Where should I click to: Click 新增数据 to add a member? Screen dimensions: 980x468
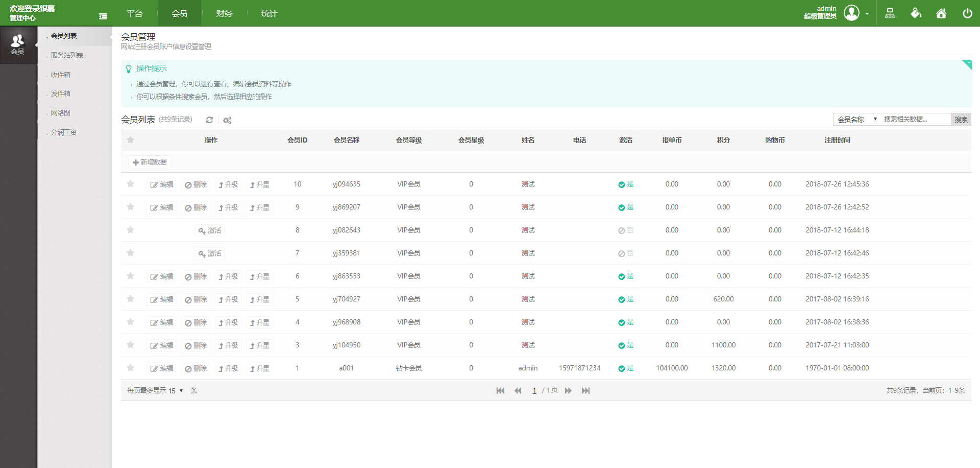(150, 162)
